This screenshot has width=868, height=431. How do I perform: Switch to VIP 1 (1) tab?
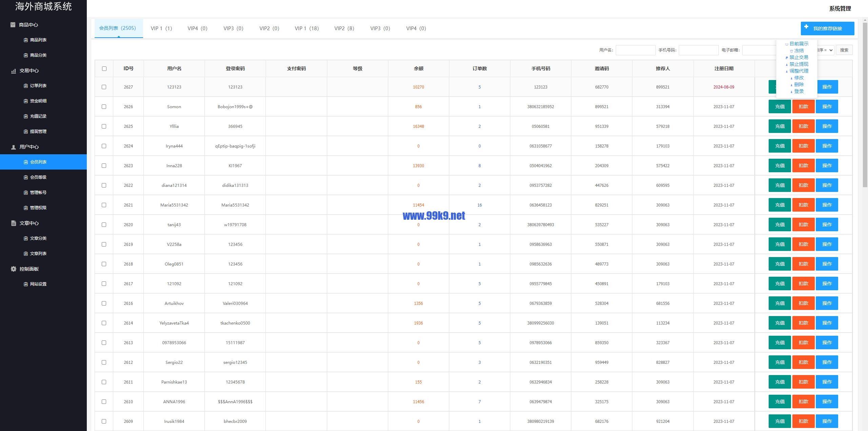pyautogui.click(x=161, y=28)
